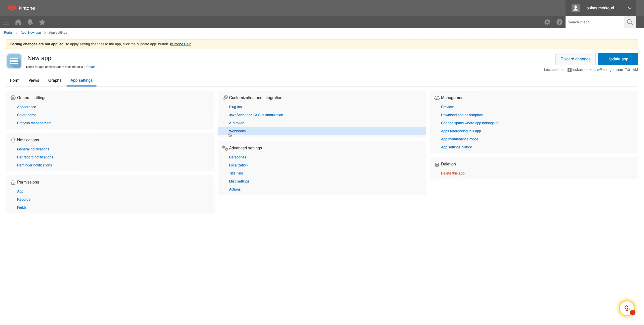This screenshot has height=325, width=644.
Task: Open Color theme settings
Action: (27, 115)
